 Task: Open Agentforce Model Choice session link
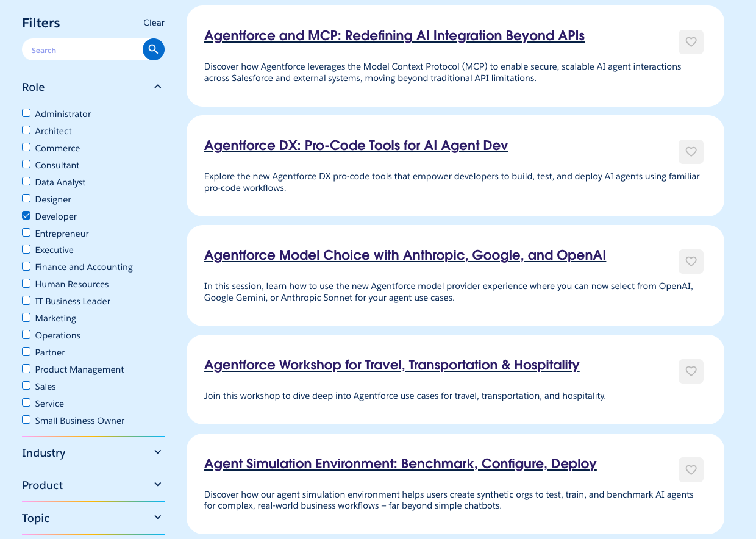pyautogui.click(x=405, y=255)
